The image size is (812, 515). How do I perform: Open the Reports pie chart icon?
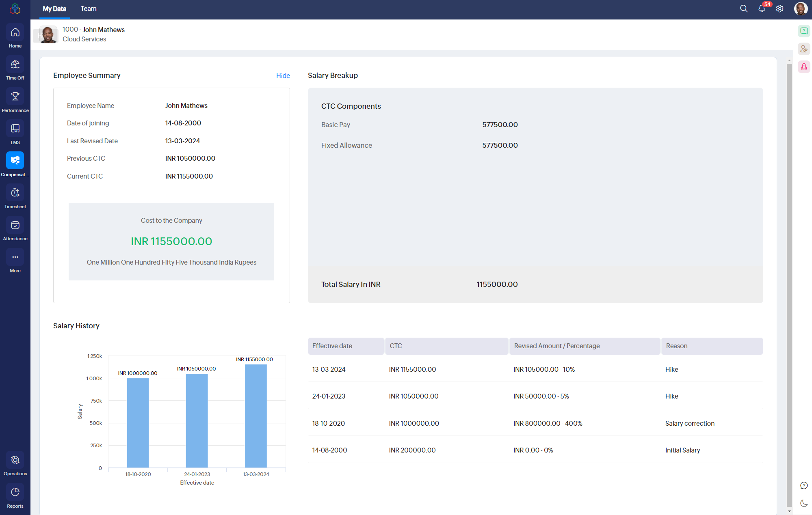tap(15, 492)
